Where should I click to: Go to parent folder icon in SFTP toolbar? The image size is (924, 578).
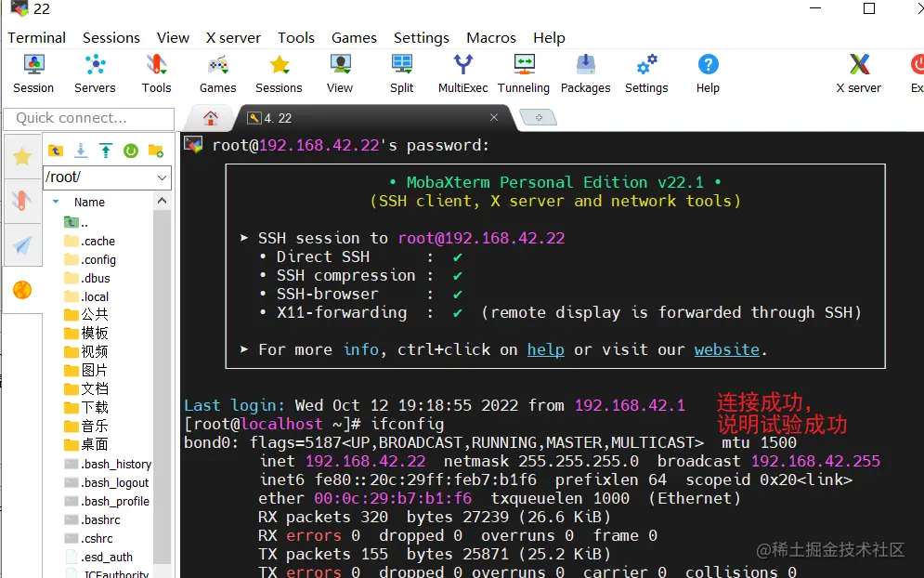56,151
